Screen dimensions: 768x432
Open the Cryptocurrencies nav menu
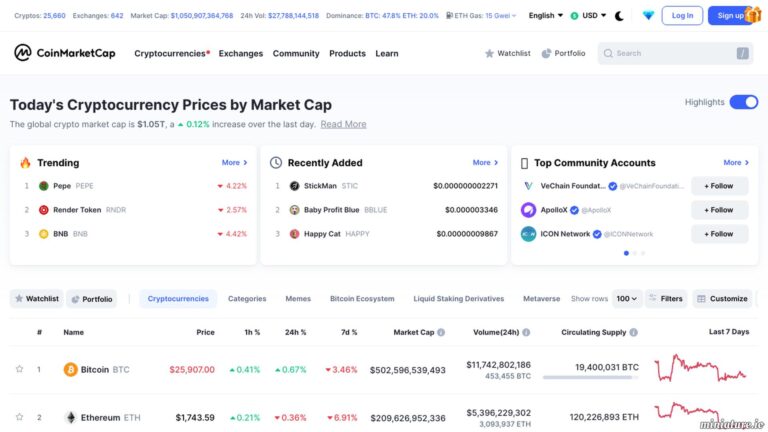(x=172, y=53)
